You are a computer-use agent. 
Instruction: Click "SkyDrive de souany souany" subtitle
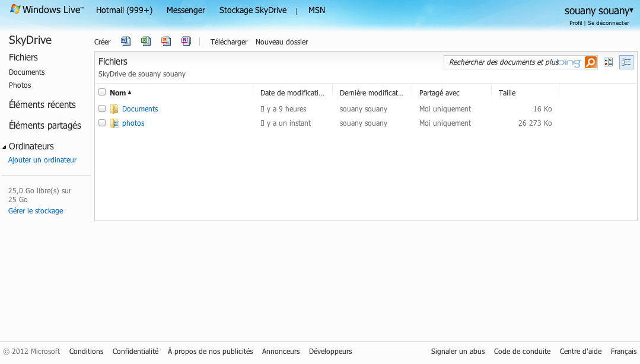pos(142,74)
